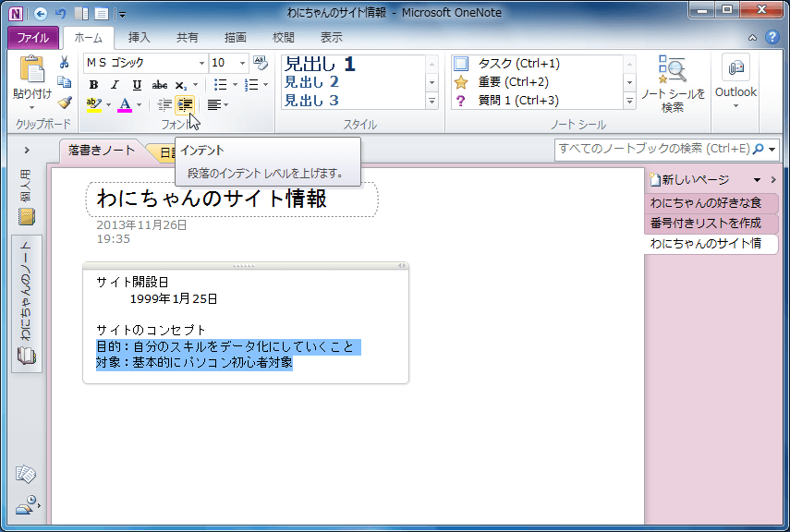Toggle strikethrough formatting
Image resolution: width=790 pixels, height=532 pixels.
(x=159, y=85)
